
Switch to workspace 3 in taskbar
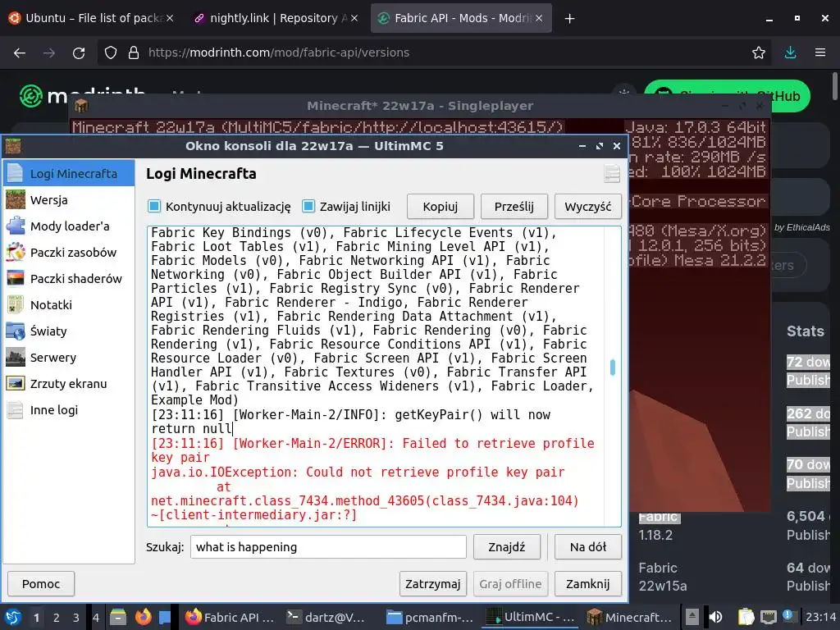[76, 618]
